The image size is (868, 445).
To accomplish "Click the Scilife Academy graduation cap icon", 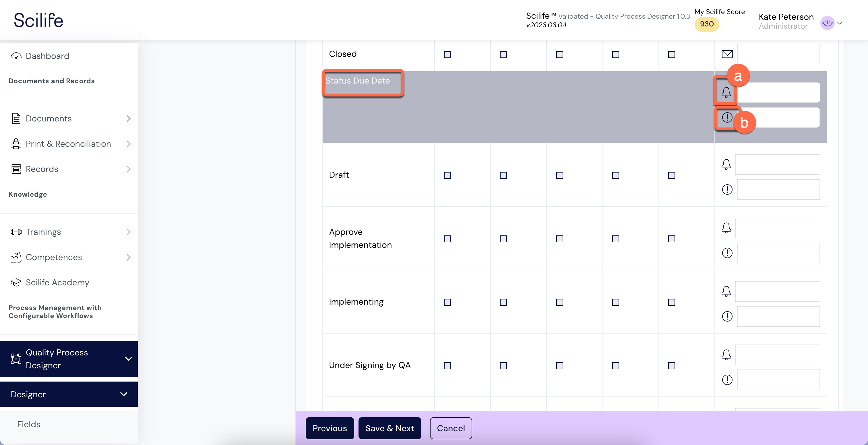I will [16, 283].
